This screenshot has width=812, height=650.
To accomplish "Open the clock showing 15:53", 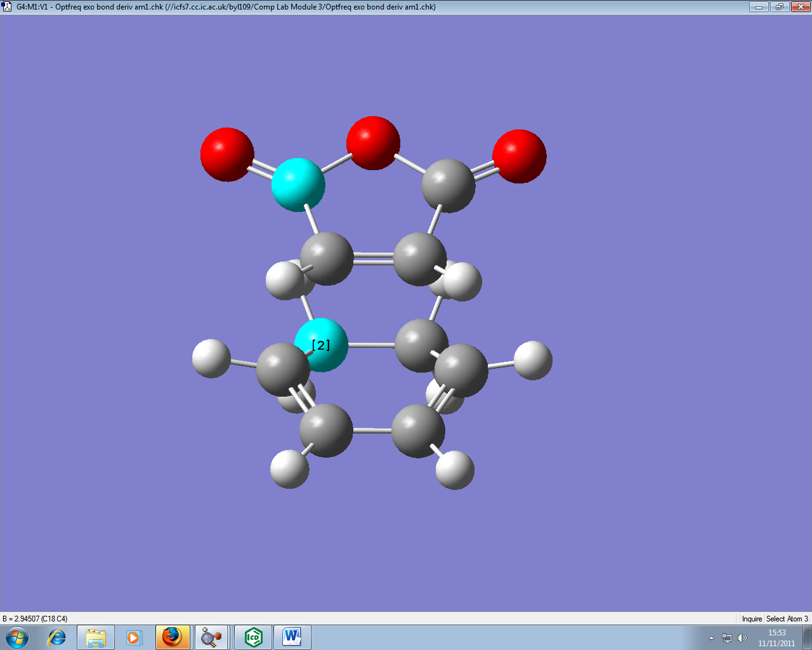I will [776, 637].
